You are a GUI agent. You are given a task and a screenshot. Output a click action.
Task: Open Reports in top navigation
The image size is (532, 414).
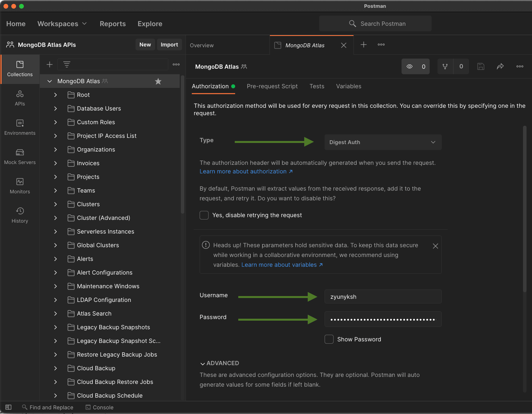[x=113, y=24]
